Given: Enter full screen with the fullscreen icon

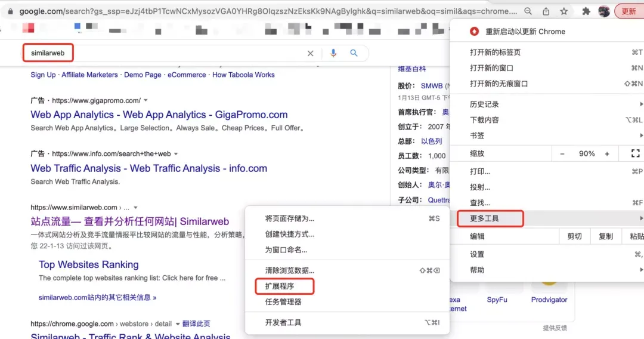Looking at the screenshot, I should click(636, 153).
